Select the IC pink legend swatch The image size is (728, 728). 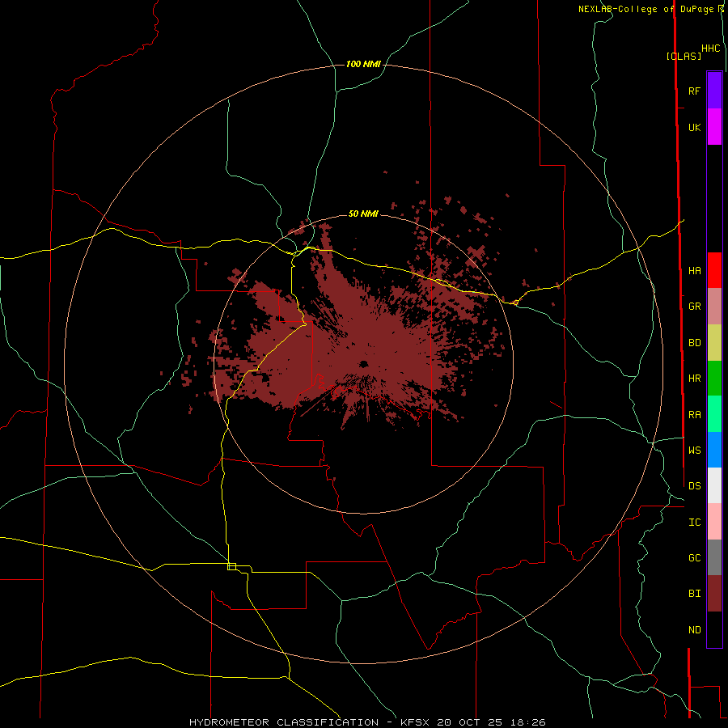pos(714,522)
